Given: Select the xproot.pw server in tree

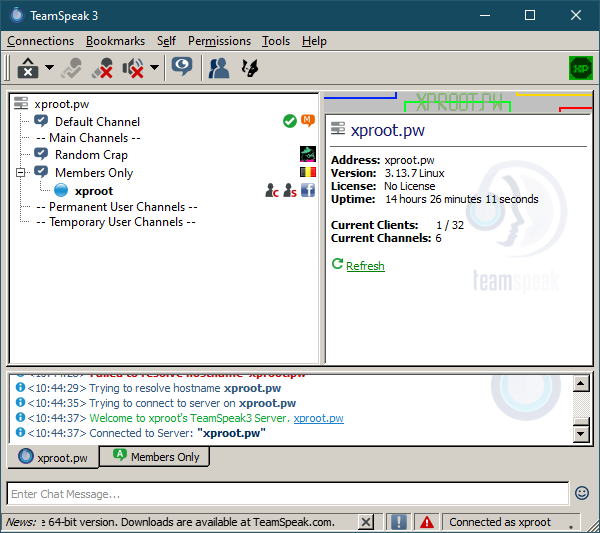Looking at the screenshot, I should [62, 104].
